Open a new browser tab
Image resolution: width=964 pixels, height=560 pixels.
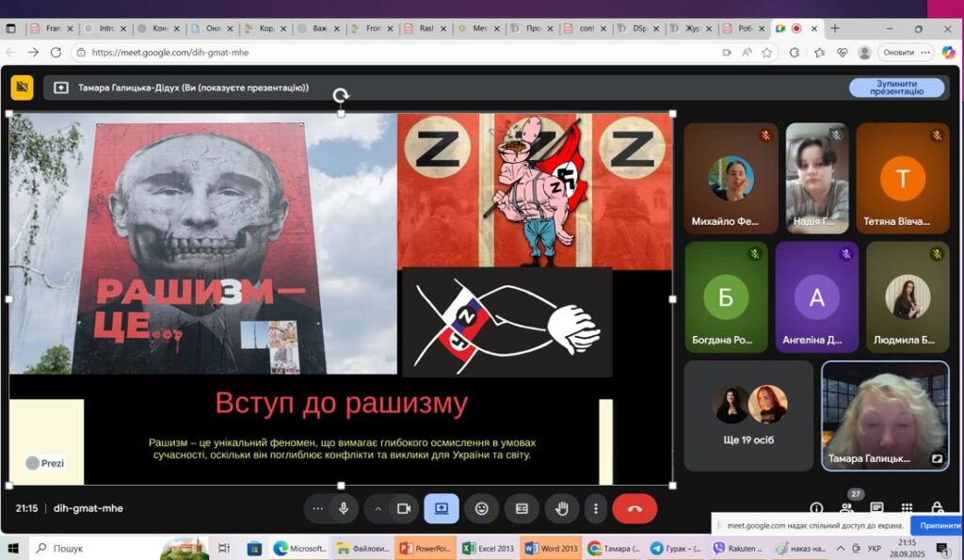[834, 28]
